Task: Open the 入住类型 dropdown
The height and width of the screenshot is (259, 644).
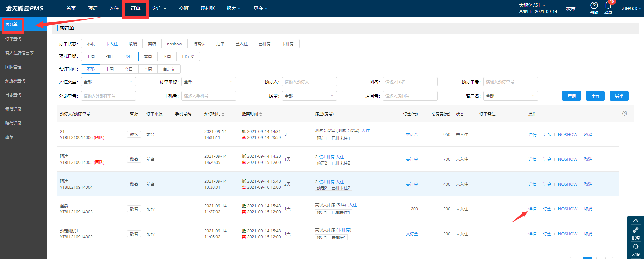Action: click(108, 82)
